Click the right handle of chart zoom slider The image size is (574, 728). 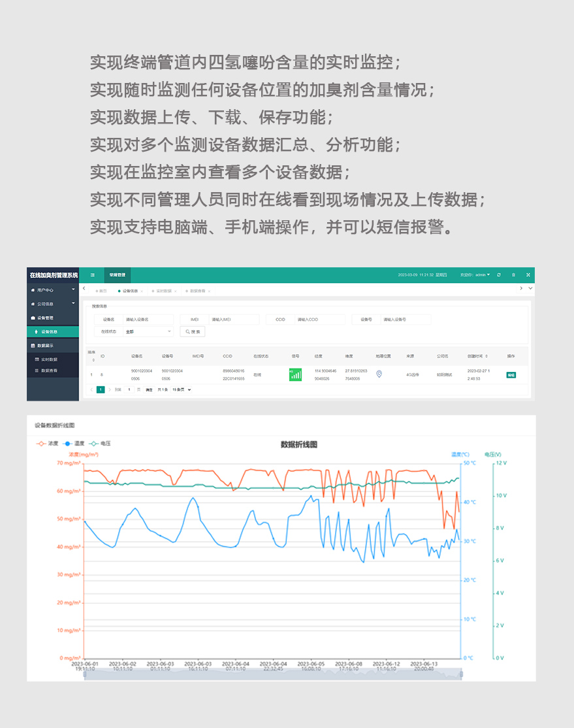point(461,674)
